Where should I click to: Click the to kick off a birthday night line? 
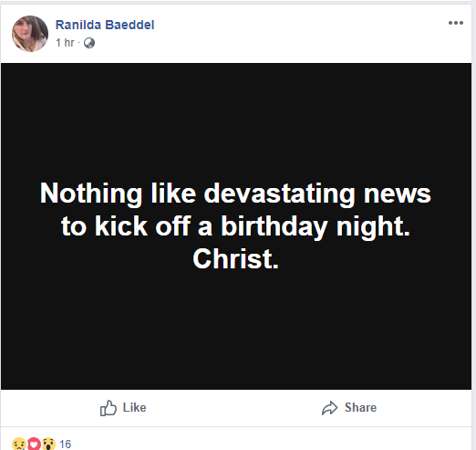[x=235, y=226]
